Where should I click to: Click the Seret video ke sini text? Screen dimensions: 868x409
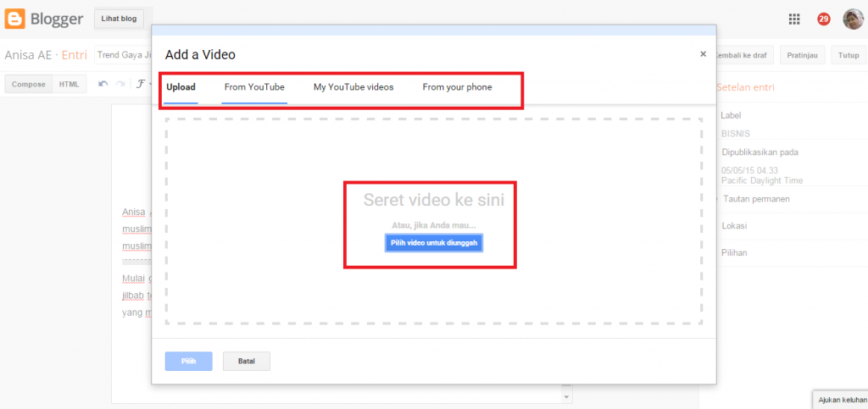tap(433, 200)
